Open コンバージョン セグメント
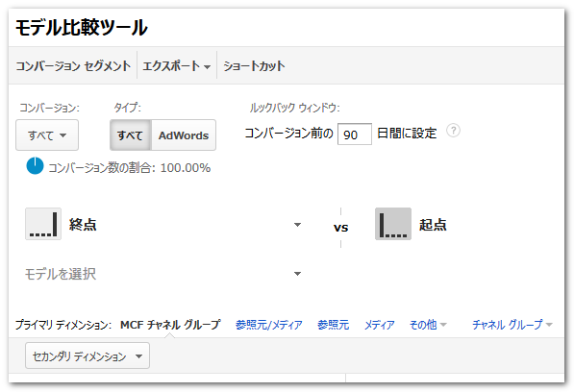 click(x=73, y=66)
